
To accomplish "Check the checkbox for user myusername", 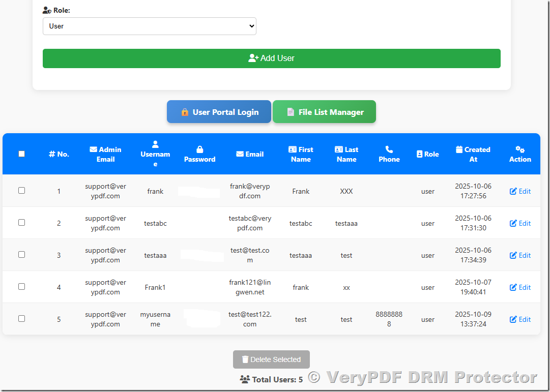I will pos(21,319).
